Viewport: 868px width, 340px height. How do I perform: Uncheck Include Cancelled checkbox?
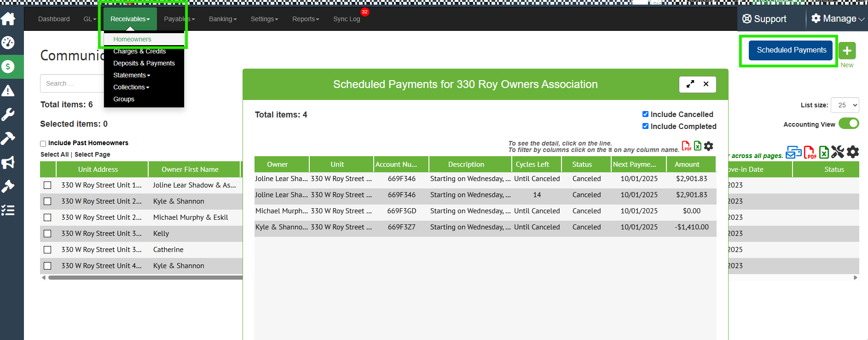[x=645, y=114]
